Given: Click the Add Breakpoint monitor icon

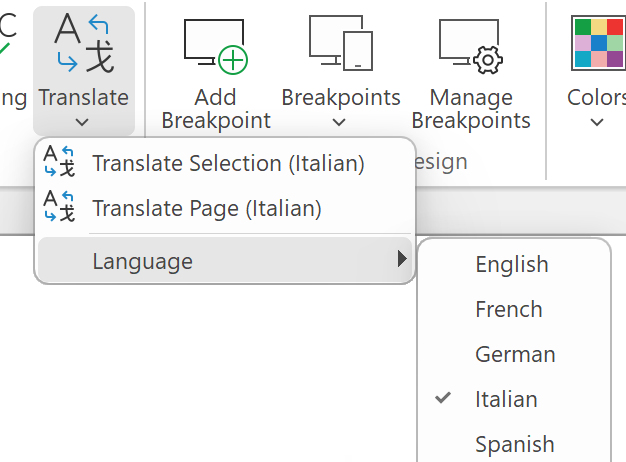Looking at the screenshot, I should point(215,46).
